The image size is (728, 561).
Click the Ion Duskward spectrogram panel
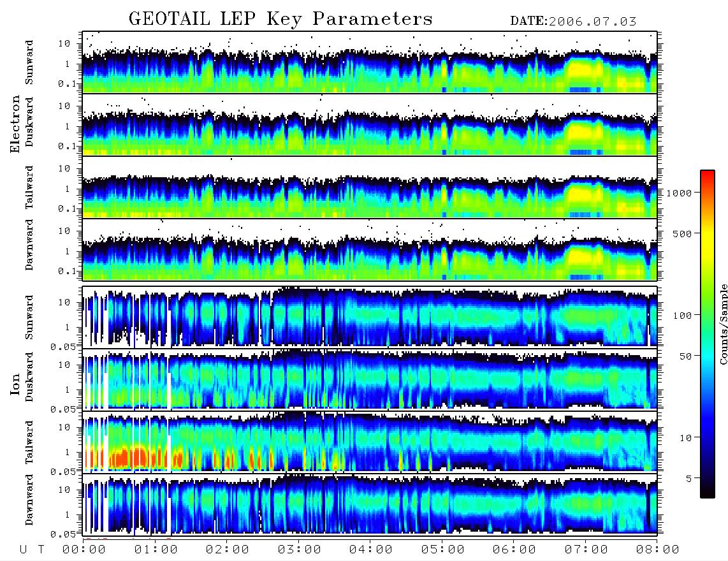(370, 379)
